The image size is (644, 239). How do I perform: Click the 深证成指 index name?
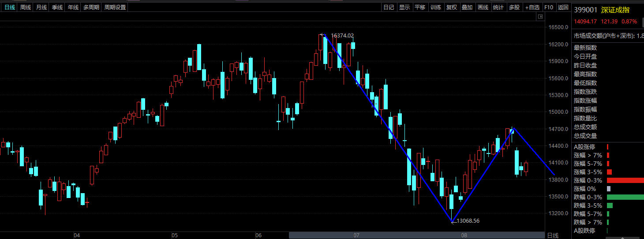pos(615,10)
